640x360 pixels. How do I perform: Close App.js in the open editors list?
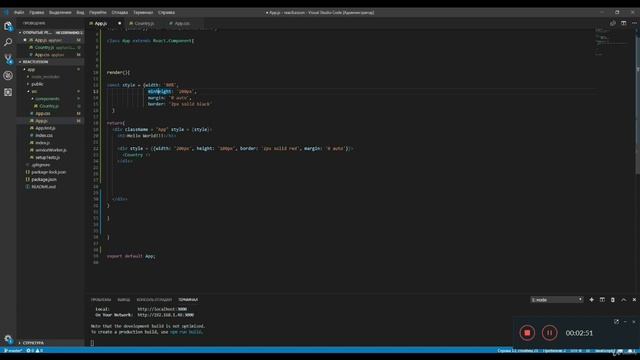coord(25,40)
